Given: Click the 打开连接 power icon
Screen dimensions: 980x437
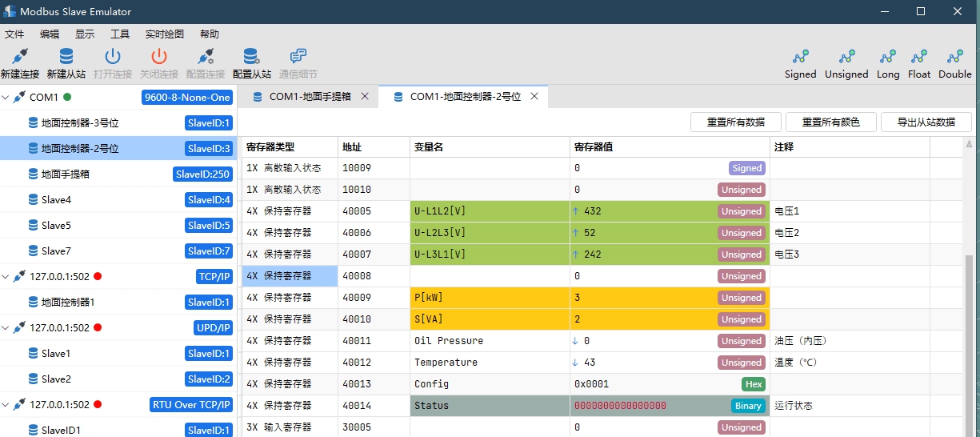Looking at the screenshot, I should [x=113, y=56].
